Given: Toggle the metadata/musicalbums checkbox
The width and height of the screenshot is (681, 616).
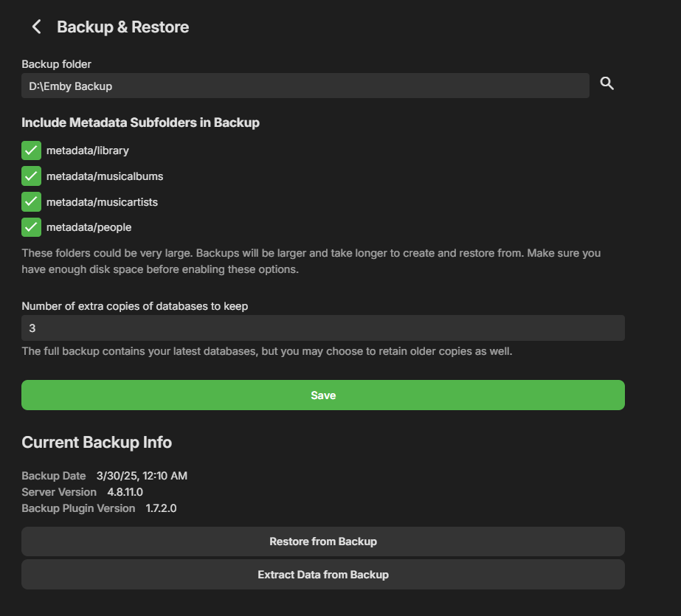Looking at the screenshot, I should pos(31,176).
